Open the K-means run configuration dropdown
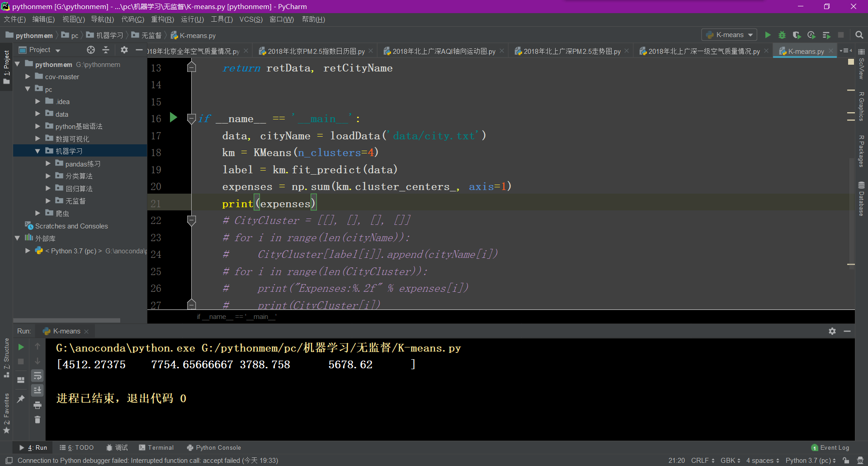 730,35
